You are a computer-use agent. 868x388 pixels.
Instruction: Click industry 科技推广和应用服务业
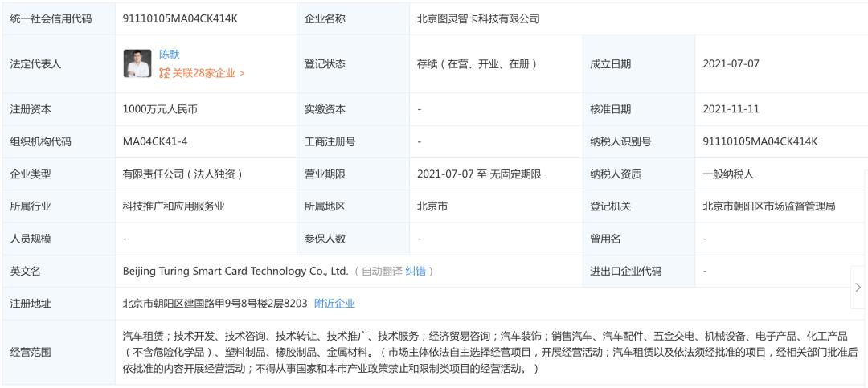click(x=174, y=206)
